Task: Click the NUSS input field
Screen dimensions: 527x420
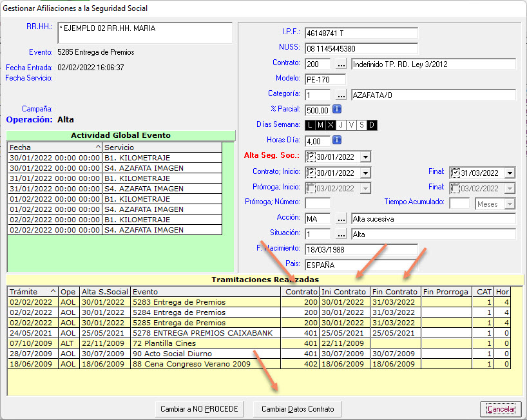Action: [x=361, y=48]
